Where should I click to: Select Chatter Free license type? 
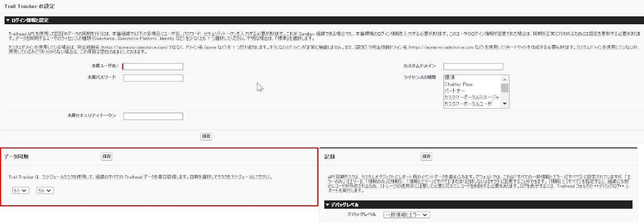[472, 84]
